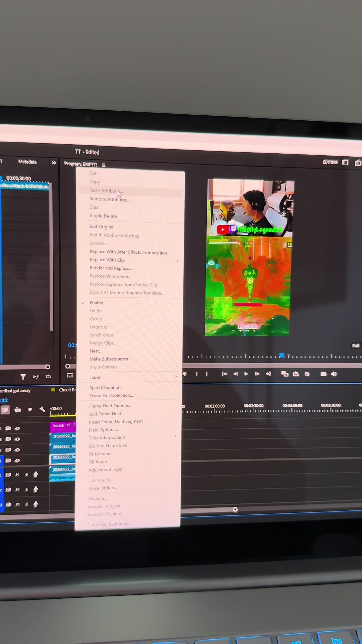This screenshot has width=362, height=644.
Task: Uncheck Enable in the context menu
Action: [x=97, y=303]
